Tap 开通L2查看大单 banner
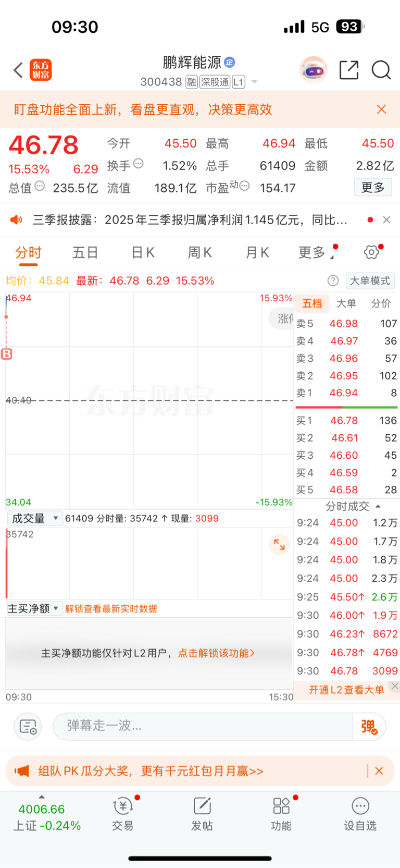 pyautogui.click(x=346, y=690)
